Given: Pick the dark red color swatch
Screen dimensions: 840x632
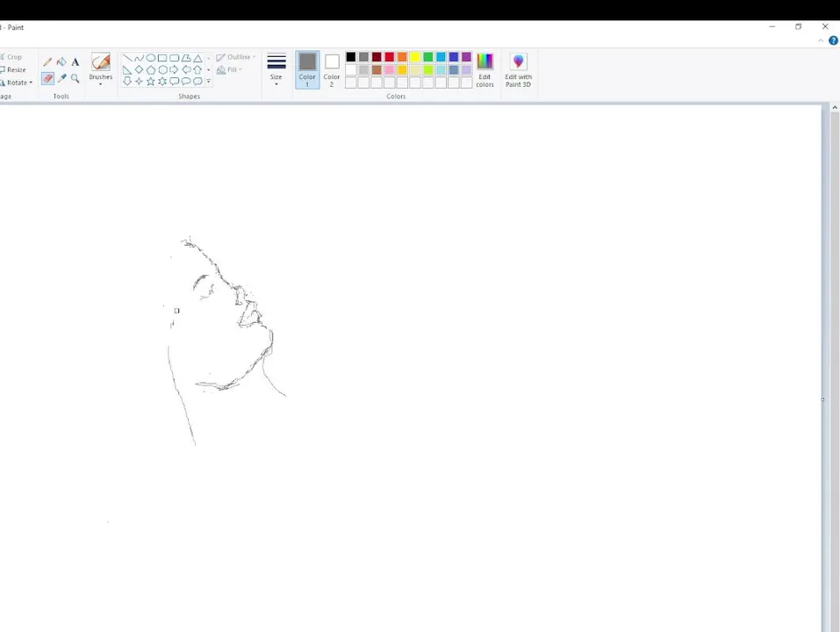Looking at the screenshot, I should pyautogui.click(x=377, y=57).
